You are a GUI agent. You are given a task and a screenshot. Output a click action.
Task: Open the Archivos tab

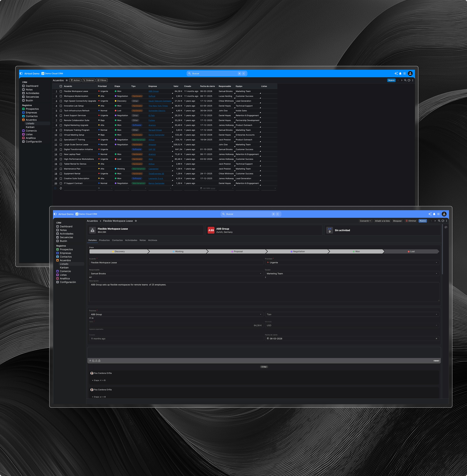153,240
